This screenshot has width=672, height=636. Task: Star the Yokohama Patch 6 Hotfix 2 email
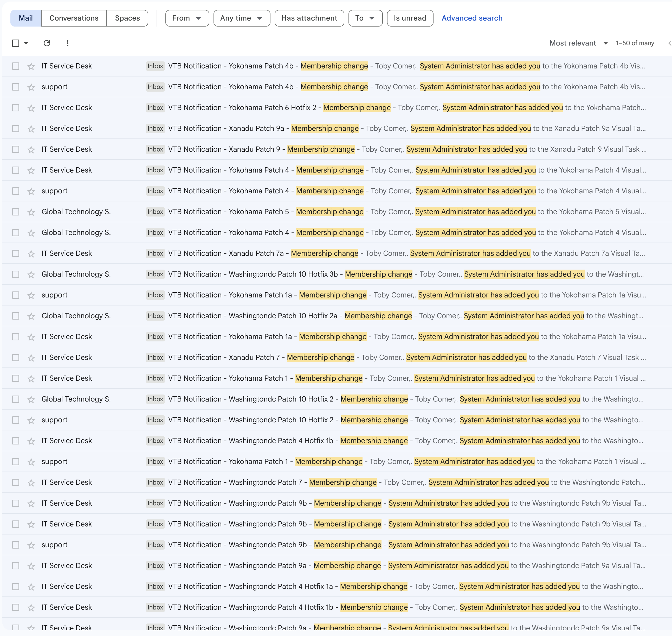(31, 108)
